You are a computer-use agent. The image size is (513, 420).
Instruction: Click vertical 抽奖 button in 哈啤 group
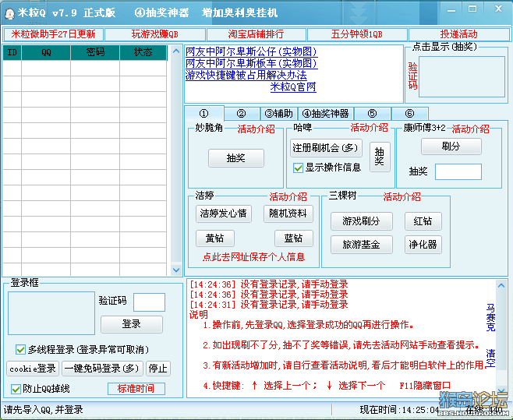point(380,157)
